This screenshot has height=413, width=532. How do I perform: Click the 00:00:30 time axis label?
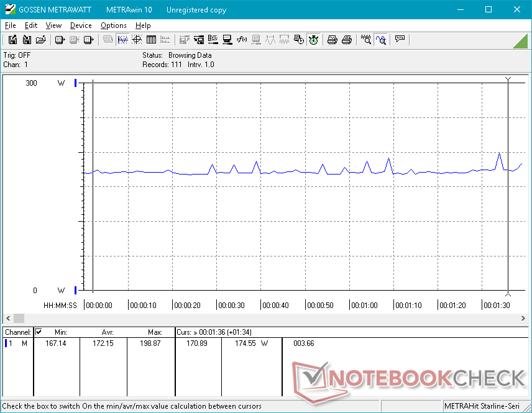231,305
